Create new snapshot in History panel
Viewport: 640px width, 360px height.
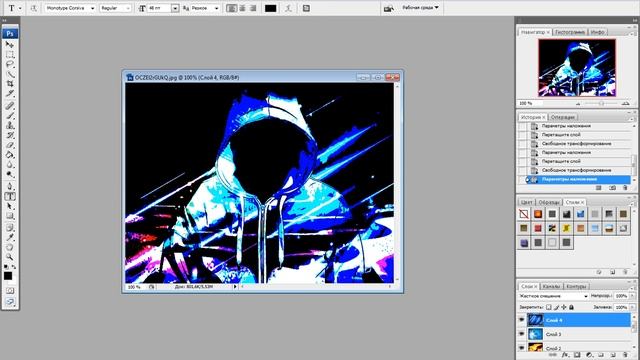click(x=612, y=188)
